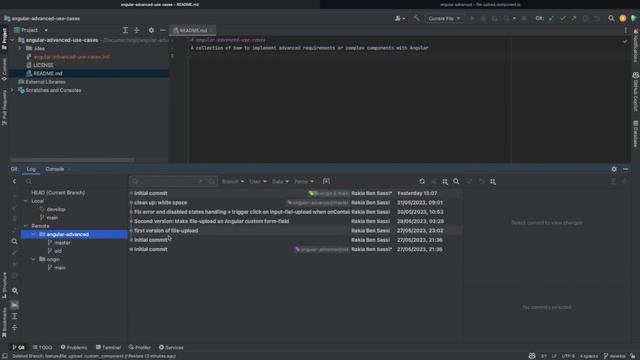This screenshot has width=640, height=360.
Task: Click the Git commit checkmark icon
Action: (563, 18)
